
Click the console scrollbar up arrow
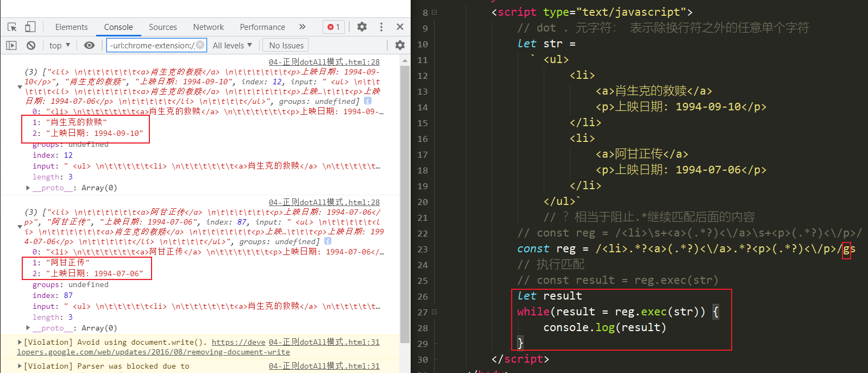(405, 61)
